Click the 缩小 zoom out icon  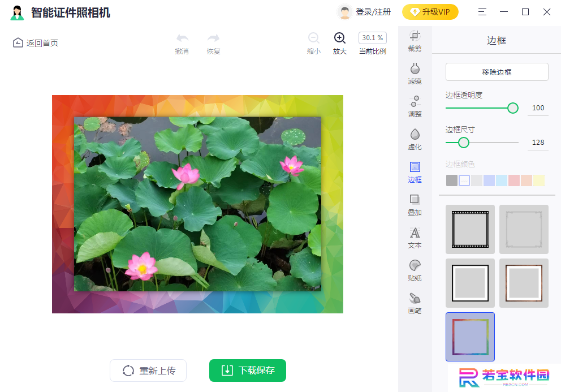(x=313, y=38)
